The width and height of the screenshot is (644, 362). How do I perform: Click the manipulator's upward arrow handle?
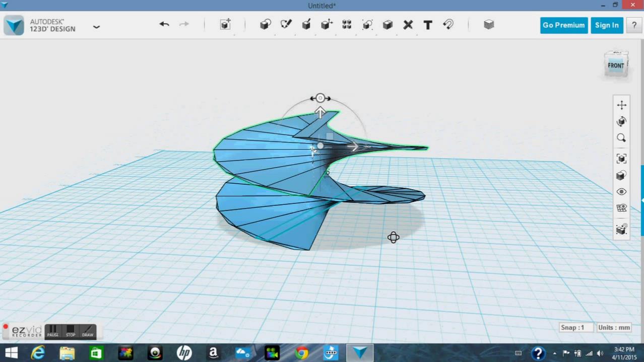(x=320, y=112)
